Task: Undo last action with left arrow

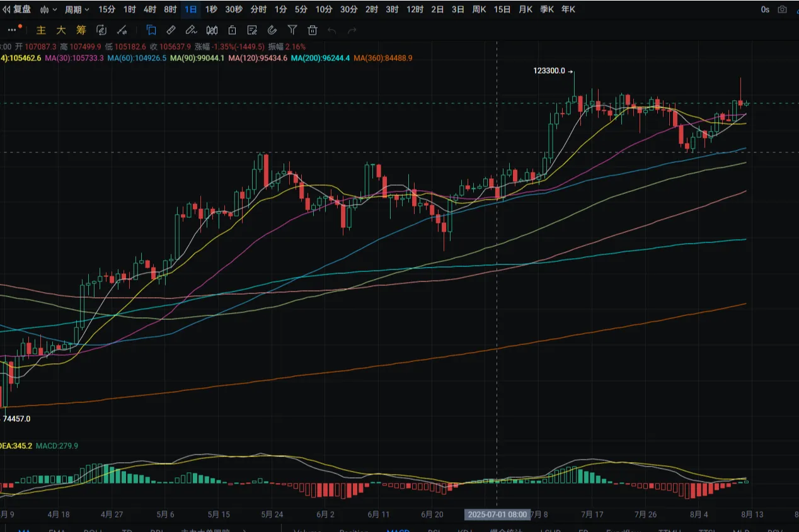Action: pos(332,30)
